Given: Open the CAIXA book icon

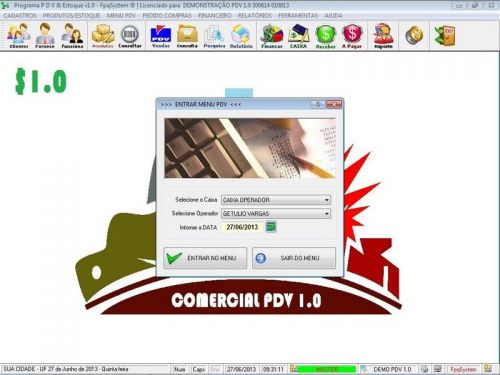Looking at the screenshot, I should [298, 35].
